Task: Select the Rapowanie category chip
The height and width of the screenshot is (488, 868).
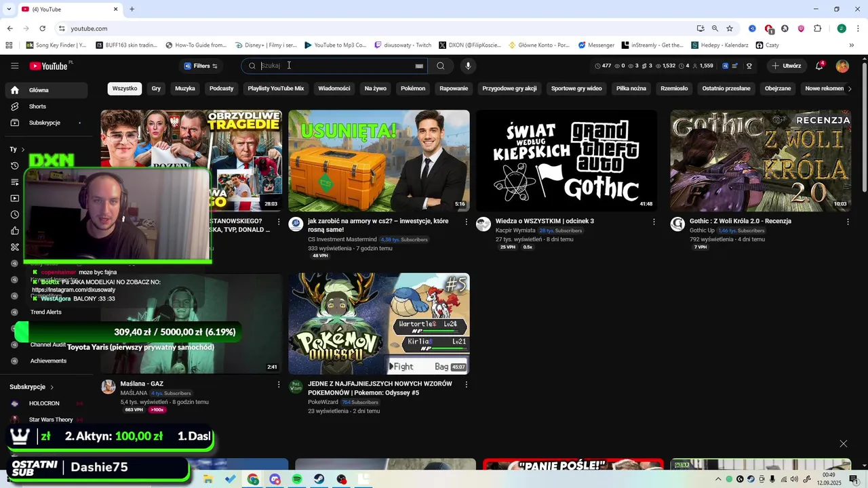Action: click(x=454, y=89)
